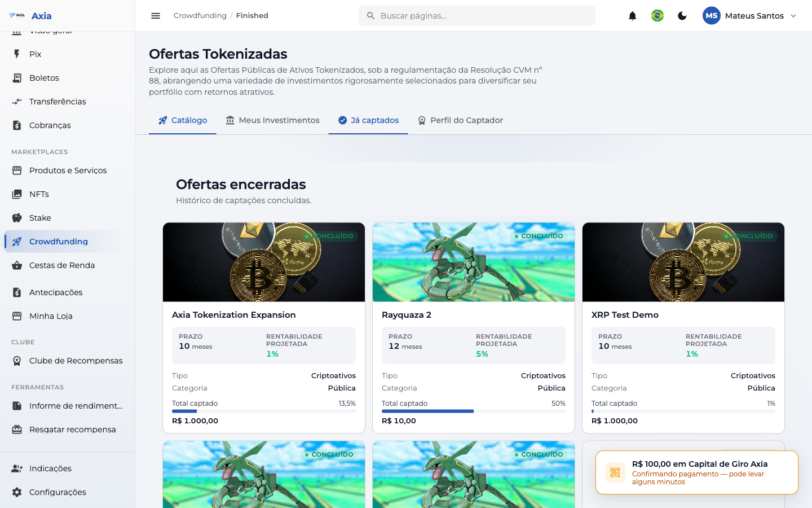
Task: Open the Rayquaza 2 offer title
Action: (407, 315)
